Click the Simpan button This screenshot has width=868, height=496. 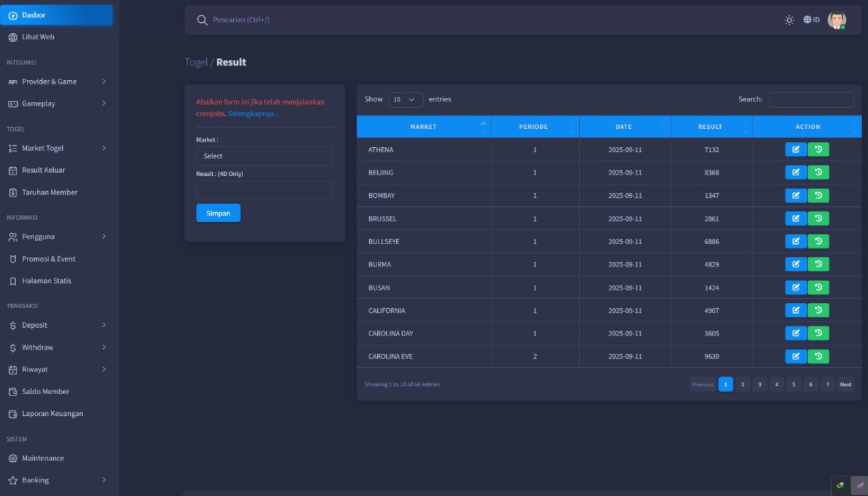coord(218,213)
